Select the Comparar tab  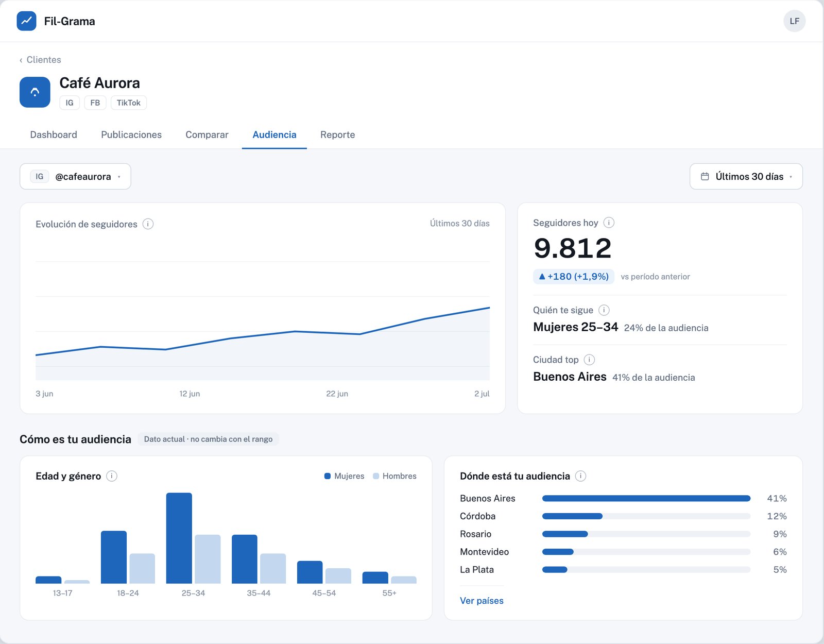pos(207,134)
